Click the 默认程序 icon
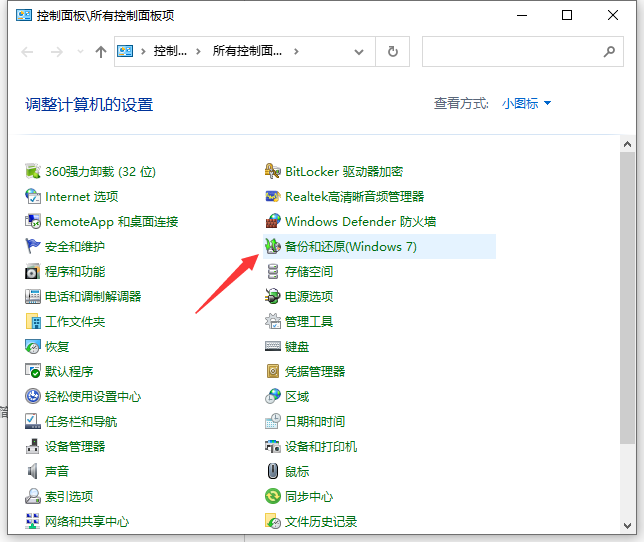The image size is (644, 542). pos(33,372)
